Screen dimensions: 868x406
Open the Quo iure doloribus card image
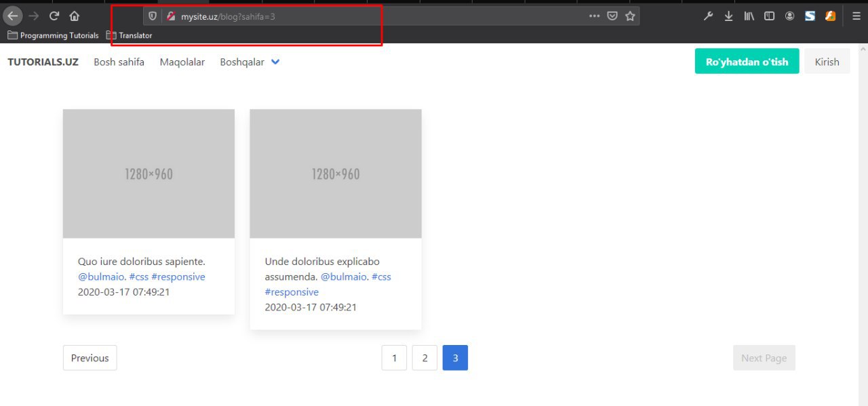click(149, 174)
